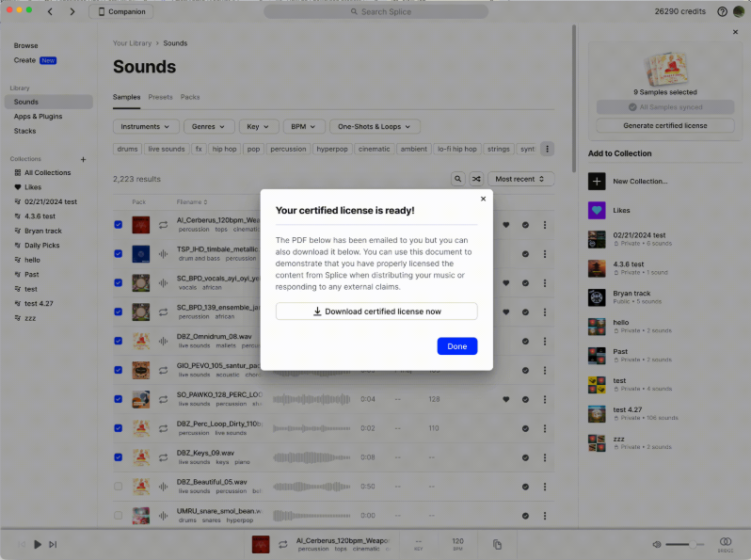Click the DBZ_Keys_09.wav waveform

point(312,457)
